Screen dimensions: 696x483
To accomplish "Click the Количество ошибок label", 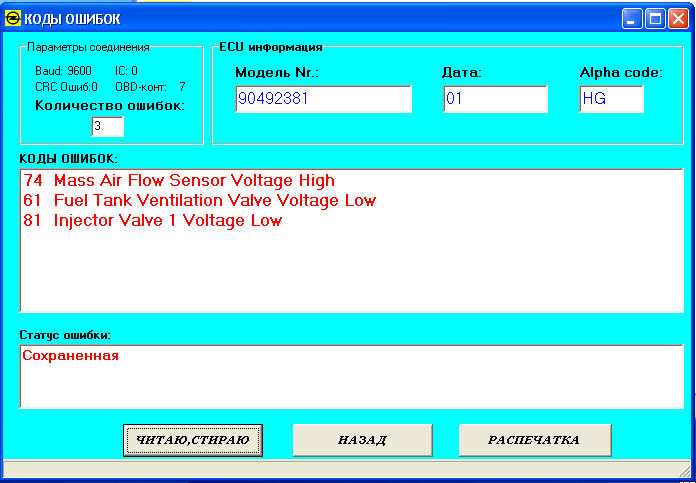I will [x=110, y=105].
